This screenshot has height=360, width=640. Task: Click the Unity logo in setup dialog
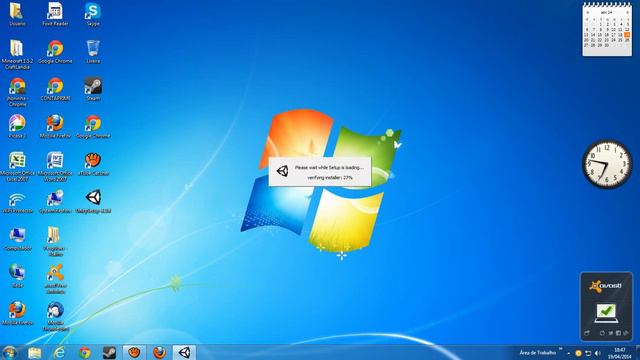(x=282, y=171)
